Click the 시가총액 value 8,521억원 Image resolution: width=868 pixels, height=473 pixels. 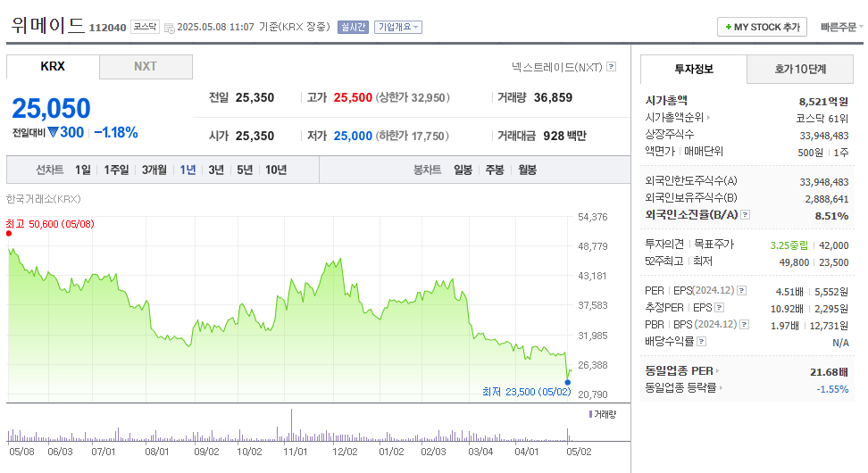click(x=823, y=102)
